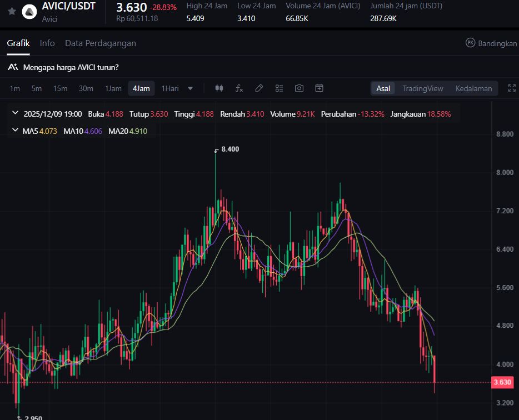This screenshot has width=519, height=420.
Task: Open the Info tab
Action: point(47,43)
